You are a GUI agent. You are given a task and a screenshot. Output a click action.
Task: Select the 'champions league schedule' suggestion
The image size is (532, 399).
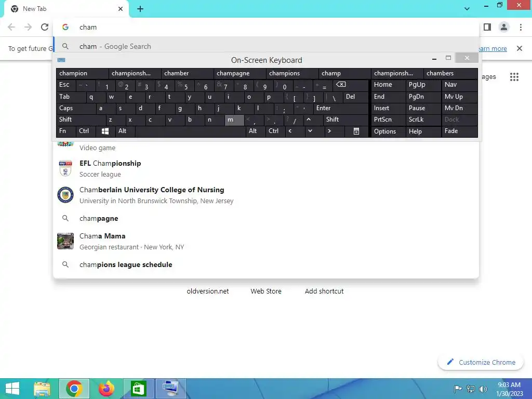267,264
